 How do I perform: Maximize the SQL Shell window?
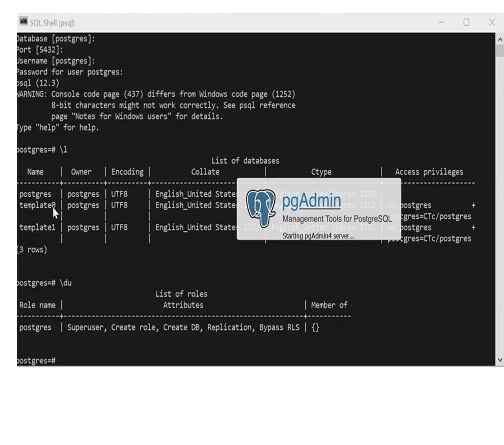click(x=466, y=22)
